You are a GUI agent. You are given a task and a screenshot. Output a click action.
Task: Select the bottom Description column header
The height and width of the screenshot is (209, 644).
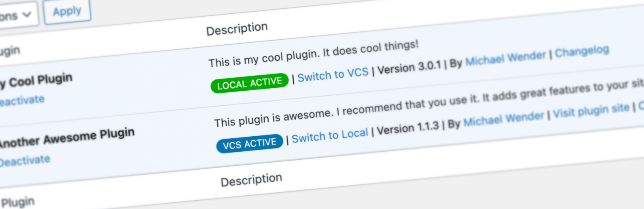[x=251, y=180]
